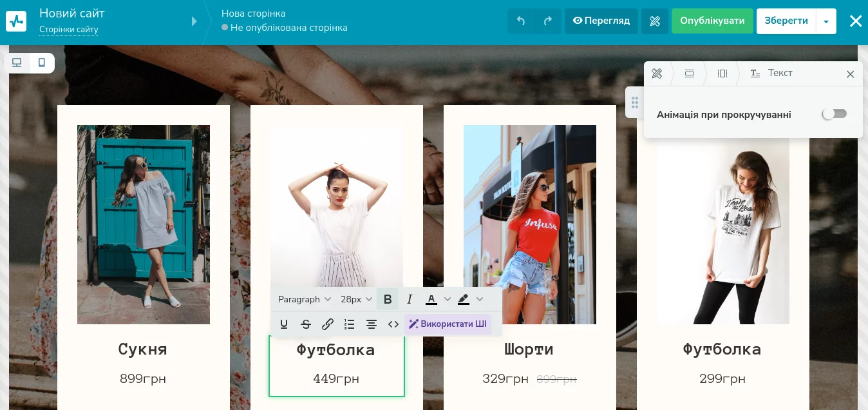Click the redo arrow button
868x410 pixels.
pyautogui.click(x=548, y=21)
